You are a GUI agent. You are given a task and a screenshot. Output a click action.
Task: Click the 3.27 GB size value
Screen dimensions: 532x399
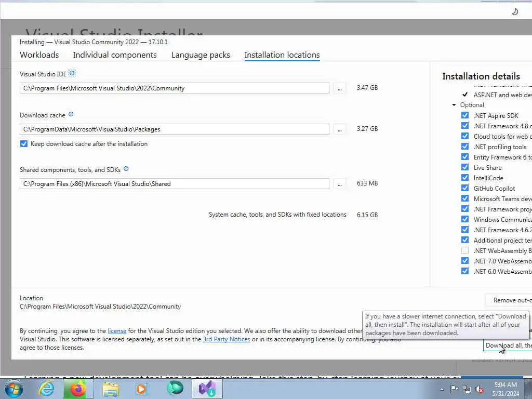[x=367, y=129]
